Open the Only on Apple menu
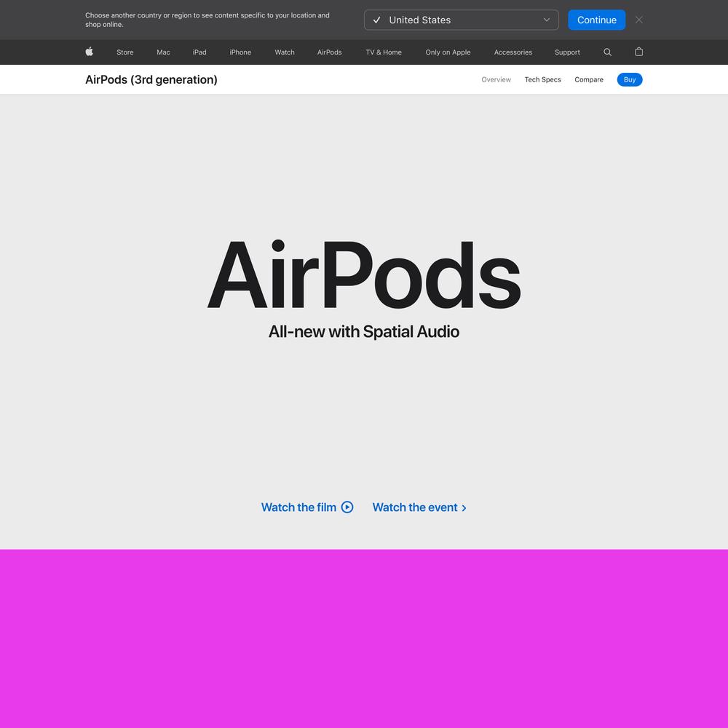 click(448, 52)
